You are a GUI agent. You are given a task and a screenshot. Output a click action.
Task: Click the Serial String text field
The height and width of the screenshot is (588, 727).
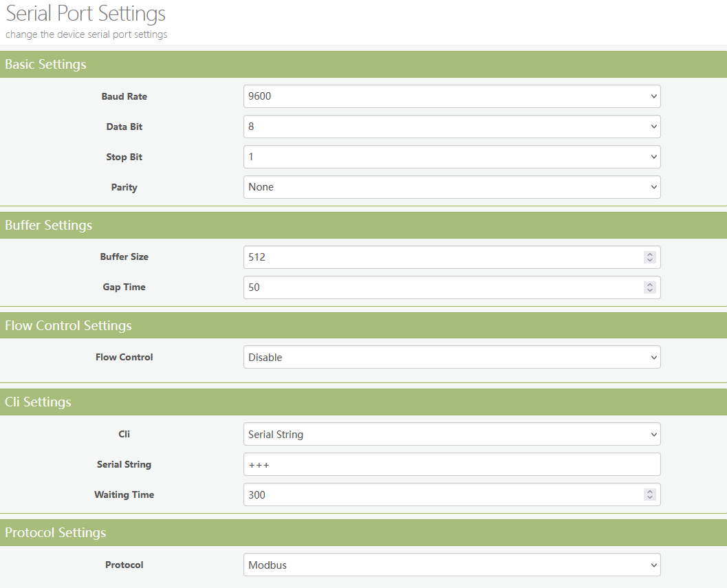pyautogui.click(x=451, y=465)
